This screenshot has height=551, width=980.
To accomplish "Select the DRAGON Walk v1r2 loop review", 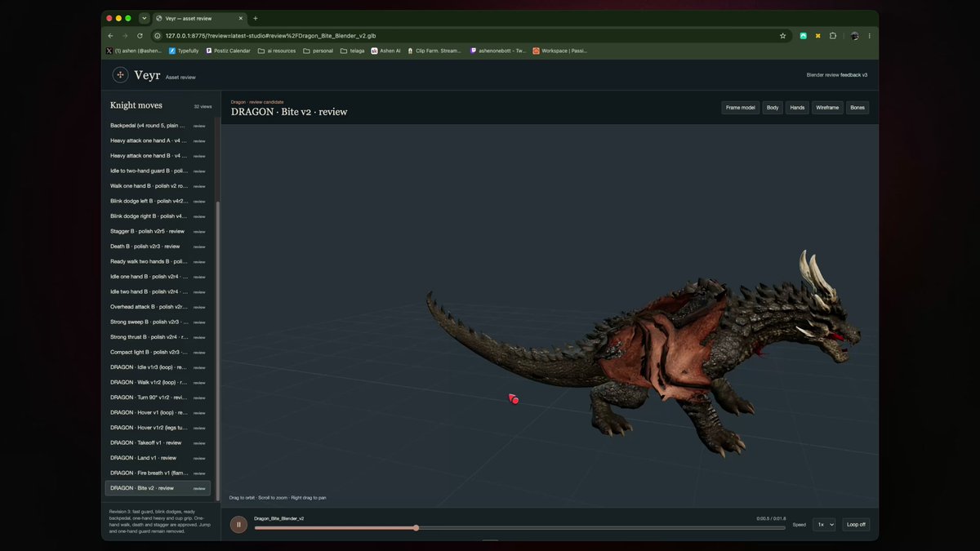I will coord(158,382).
